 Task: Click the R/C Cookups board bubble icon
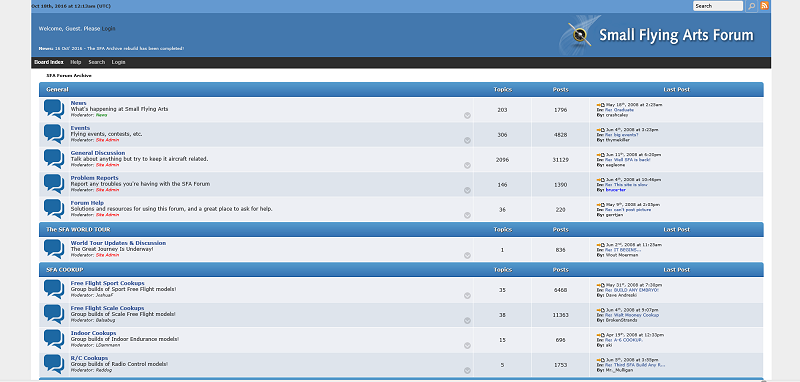54,365
